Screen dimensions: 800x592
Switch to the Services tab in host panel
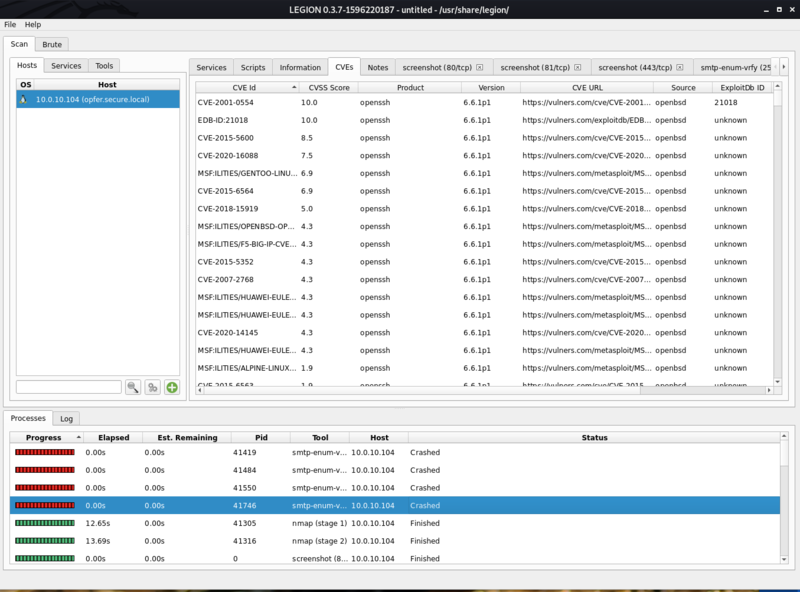66,66
